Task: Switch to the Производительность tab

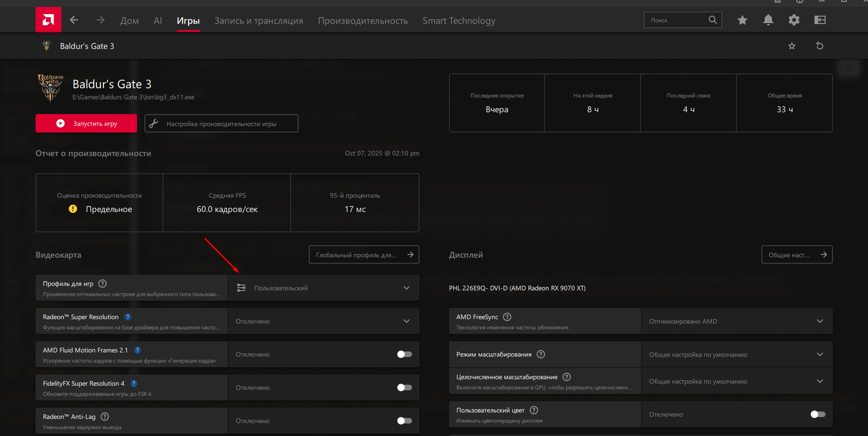Action: 363,21
